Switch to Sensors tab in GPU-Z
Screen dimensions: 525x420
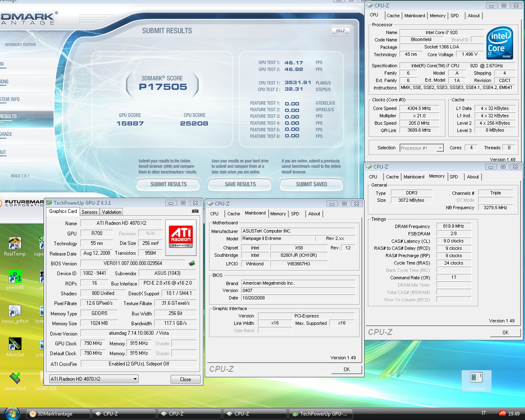[x=89, y=212]
